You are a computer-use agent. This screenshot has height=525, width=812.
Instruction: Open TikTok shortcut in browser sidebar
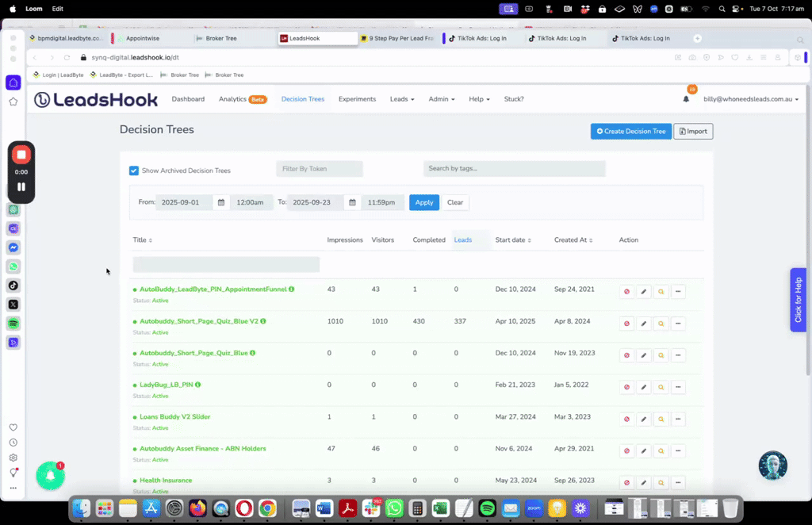pyautogui.click(x=13, y=285)
